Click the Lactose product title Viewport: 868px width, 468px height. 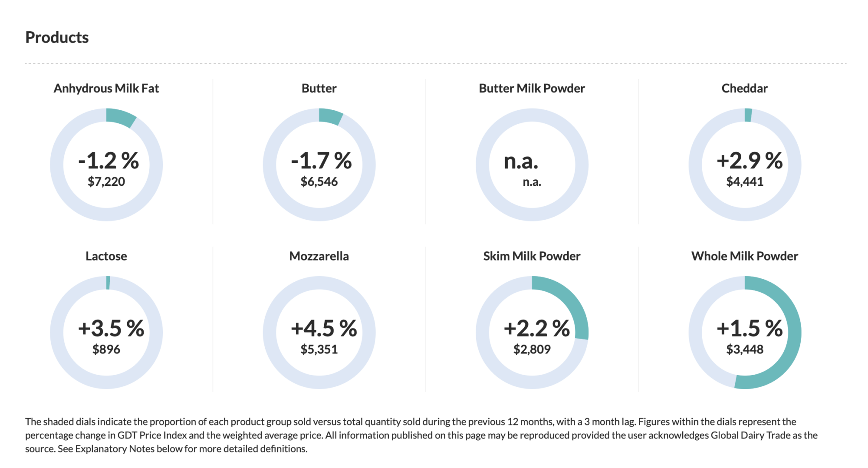[106, 256]
